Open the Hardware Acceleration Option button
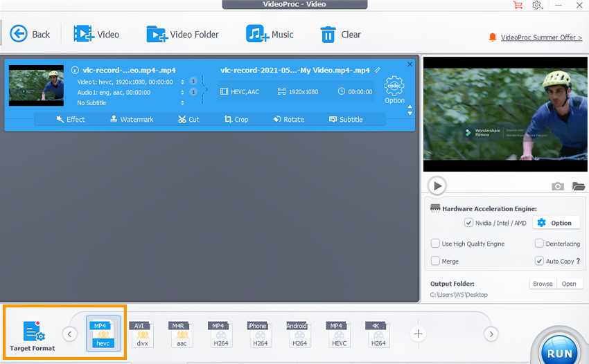The image size is (589, 364). [x=556, y=223]
